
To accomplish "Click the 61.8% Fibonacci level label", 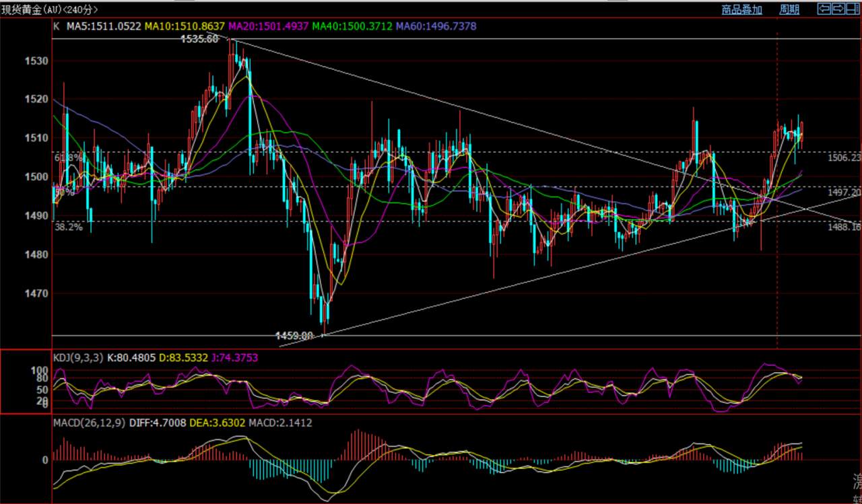I will [69, 157].
